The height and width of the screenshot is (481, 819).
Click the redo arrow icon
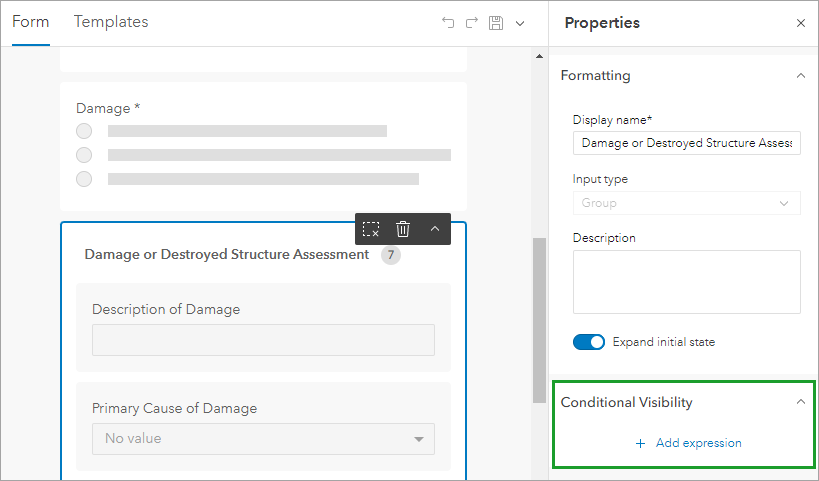point(472,22)
